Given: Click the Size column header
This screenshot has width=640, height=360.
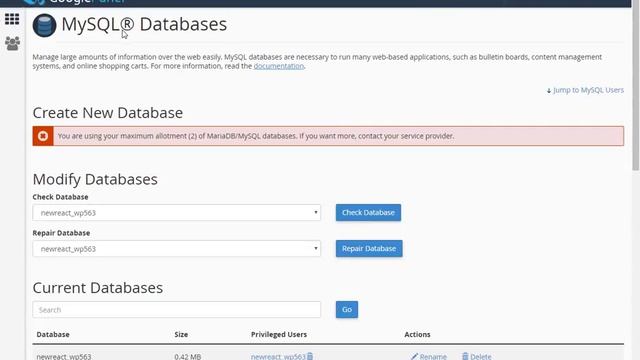Looking at the screenshot, I should [181, 334].
